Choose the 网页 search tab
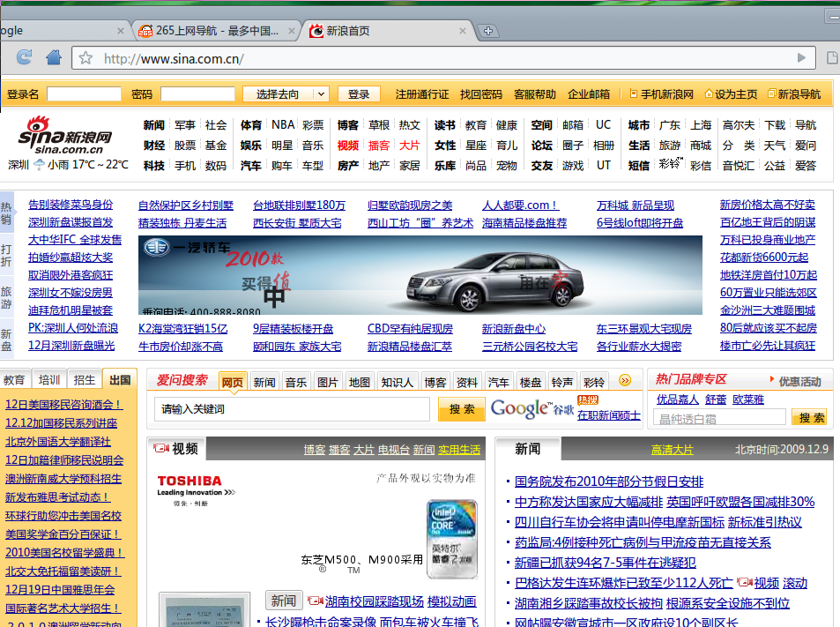Image resolution: width=840 pixels, height=627 pixels. tap(233, 382)
